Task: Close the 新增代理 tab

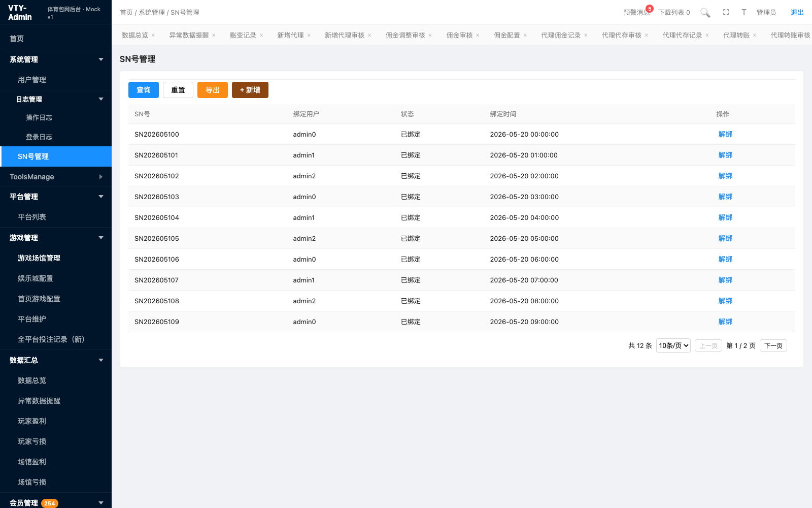Action: pos(309,36)
